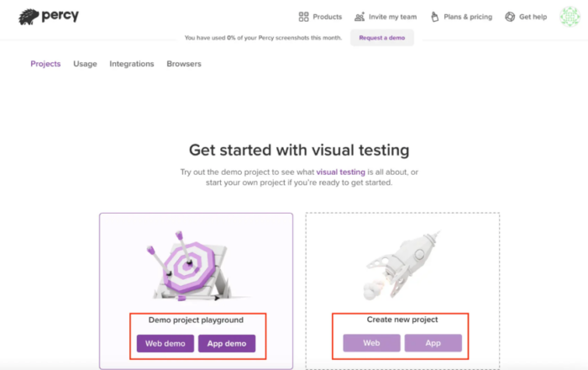Create a new Web project
This screenshot has width=588, height=370.
tap(371, 343)
